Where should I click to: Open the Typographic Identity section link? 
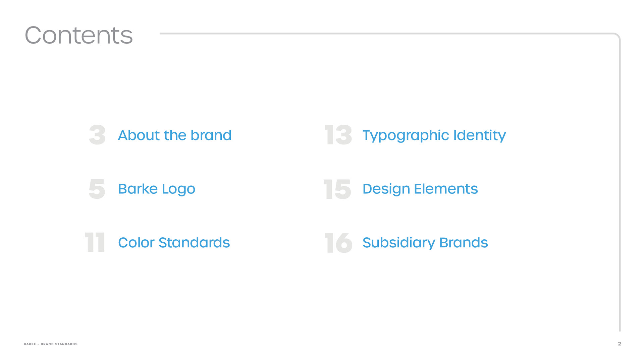pyautogui.click(x=434, y=136)
